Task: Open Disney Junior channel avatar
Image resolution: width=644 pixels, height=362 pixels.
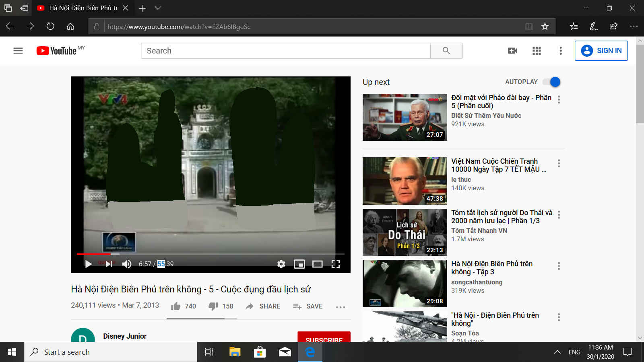Action: pyautogui.click(x=83, y=335)
